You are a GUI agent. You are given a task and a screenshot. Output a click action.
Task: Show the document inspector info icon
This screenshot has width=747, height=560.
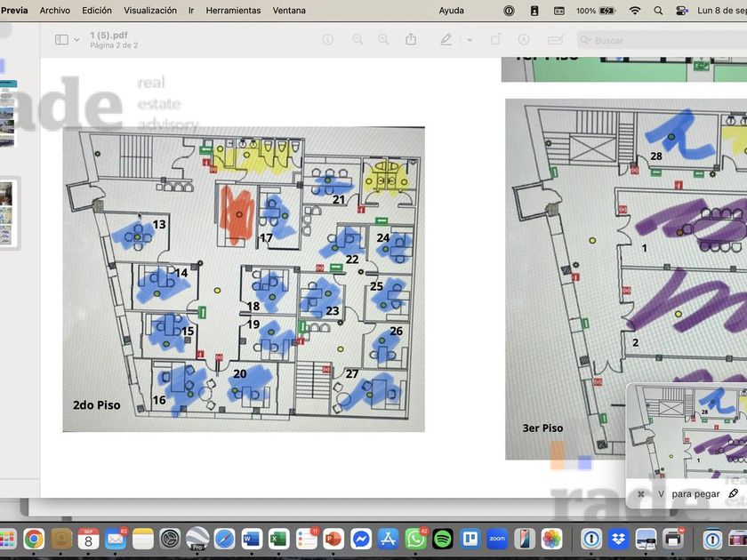coord(328,40)
